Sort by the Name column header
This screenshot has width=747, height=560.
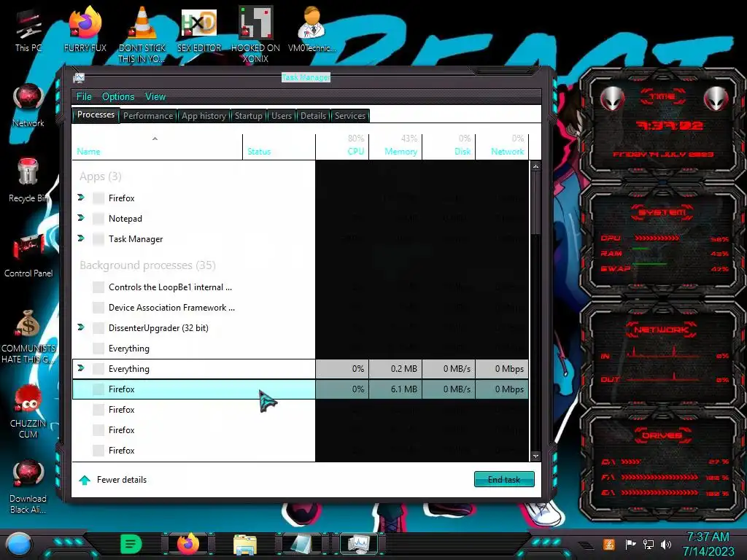point(158,147)
